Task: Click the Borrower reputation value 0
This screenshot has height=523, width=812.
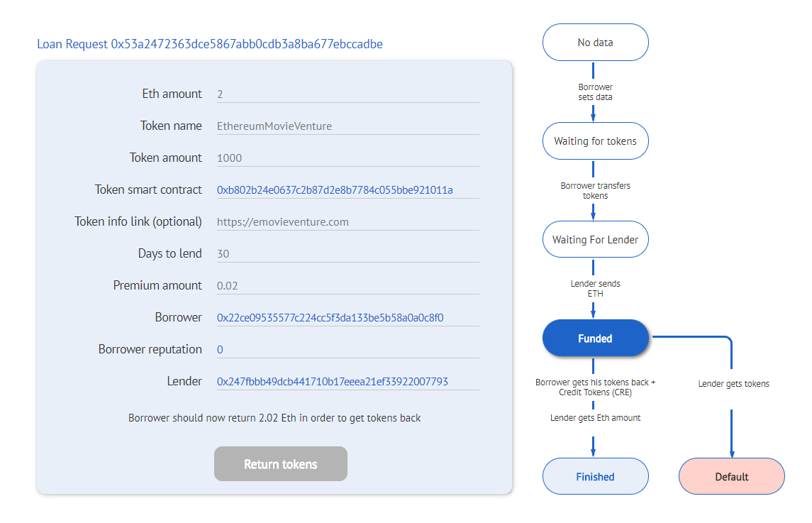Action: coord(220,350)
